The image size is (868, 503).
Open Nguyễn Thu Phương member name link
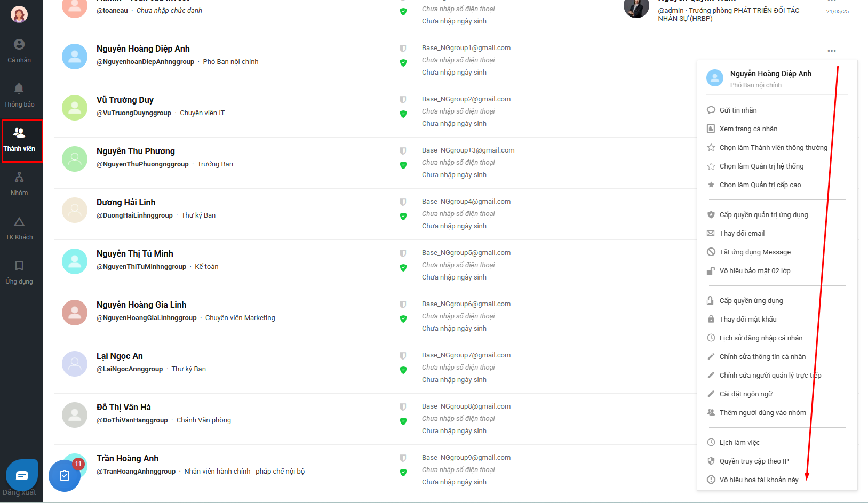(x=136, y=151)
